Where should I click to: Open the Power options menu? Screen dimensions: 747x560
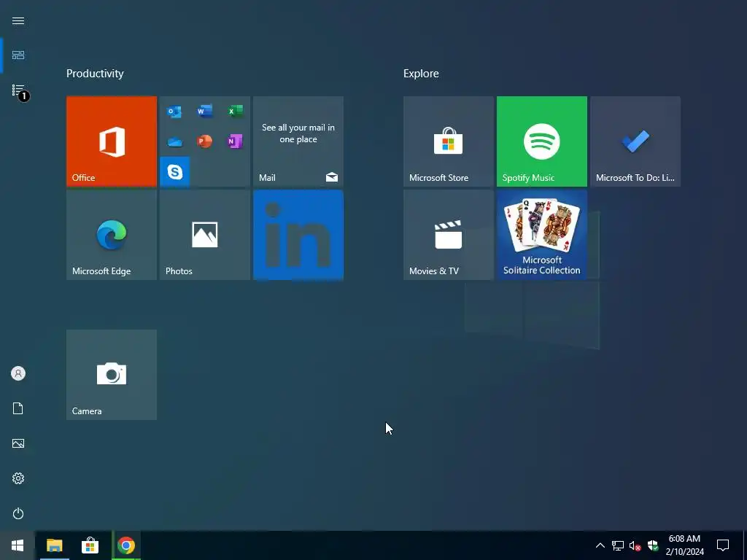pyautogui.click(x=18, y=513)
